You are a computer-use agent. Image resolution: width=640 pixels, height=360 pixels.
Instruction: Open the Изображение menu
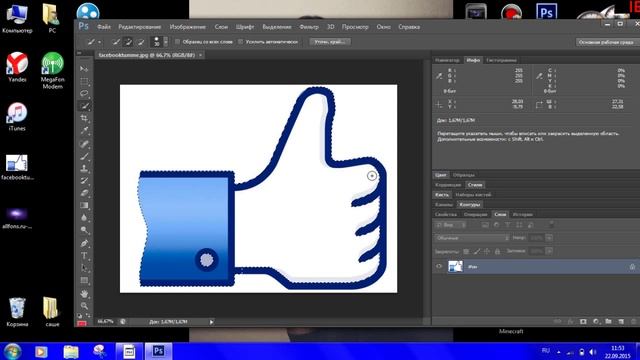pos(187,27)
